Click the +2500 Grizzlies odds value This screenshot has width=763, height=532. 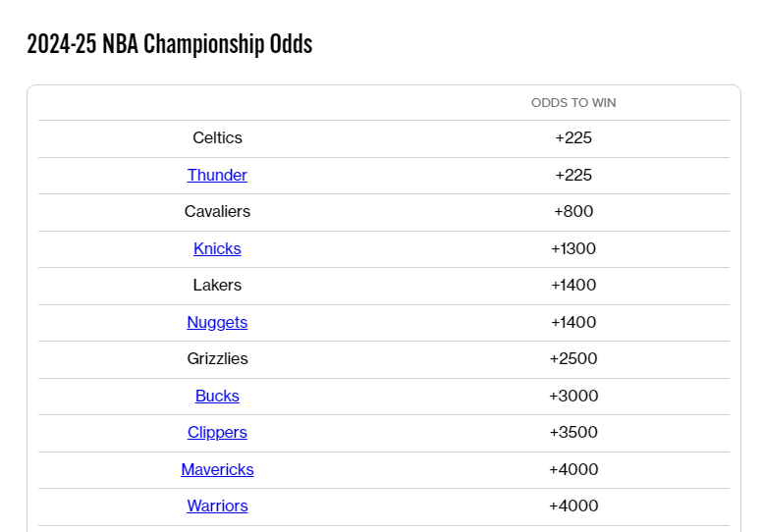tap(573, 358)
